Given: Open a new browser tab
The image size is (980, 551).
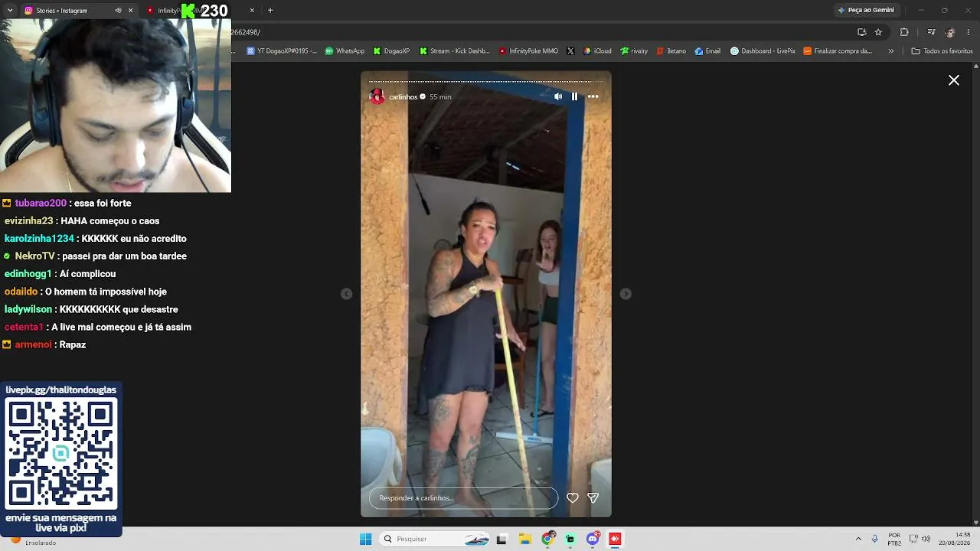Looking at the screenshot, I should point(270,11).
